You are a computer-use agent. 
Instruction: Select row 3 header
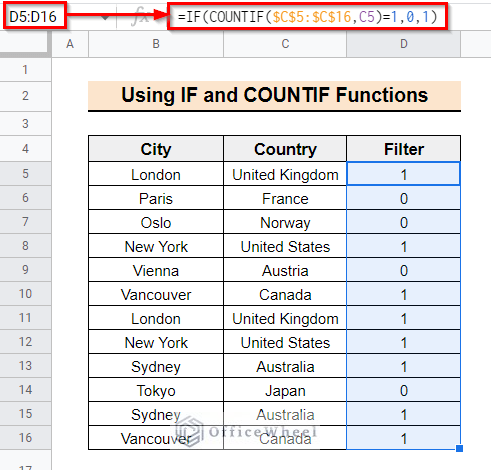point(25,124)
